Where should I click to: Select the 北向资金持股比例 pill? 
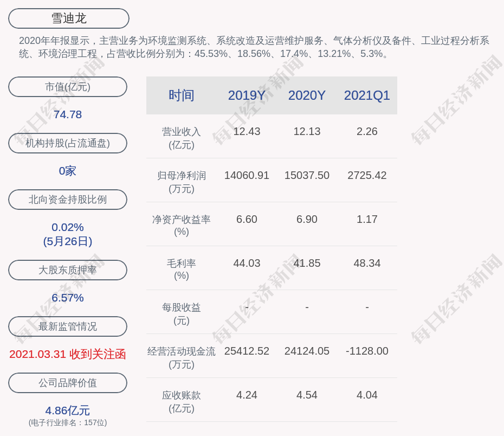pos(68,200)
